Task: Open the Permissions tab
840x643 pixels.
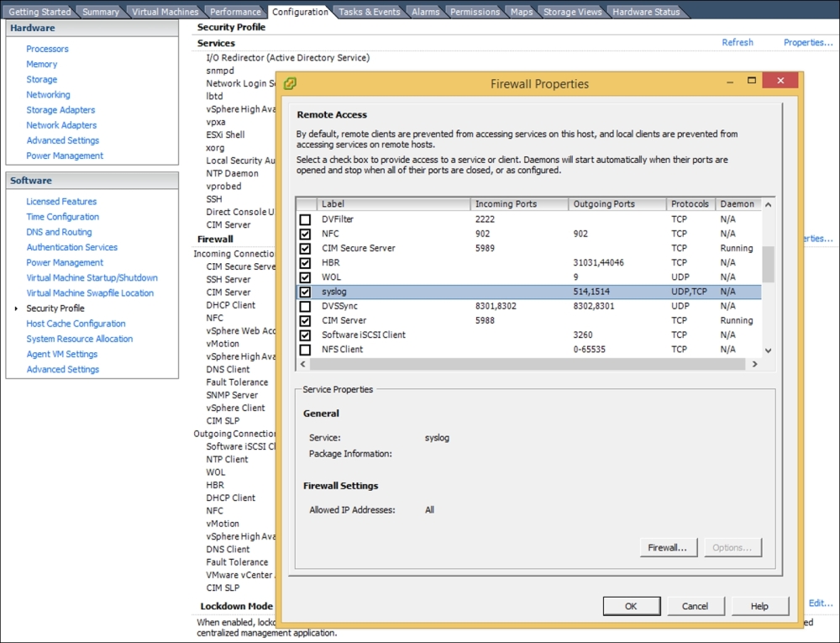Action: pos(475,12)
